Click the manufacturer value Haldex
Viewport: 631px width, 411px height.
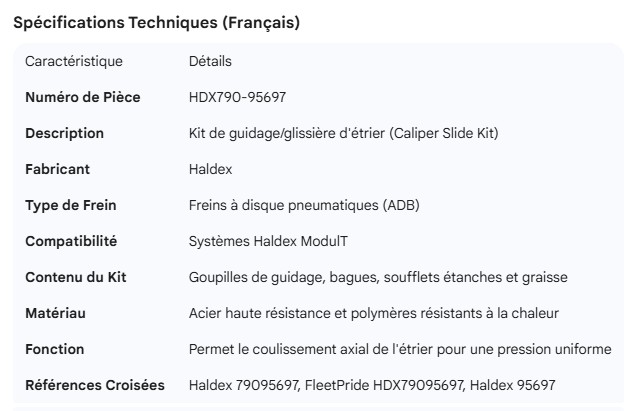[x=209, y=170]
